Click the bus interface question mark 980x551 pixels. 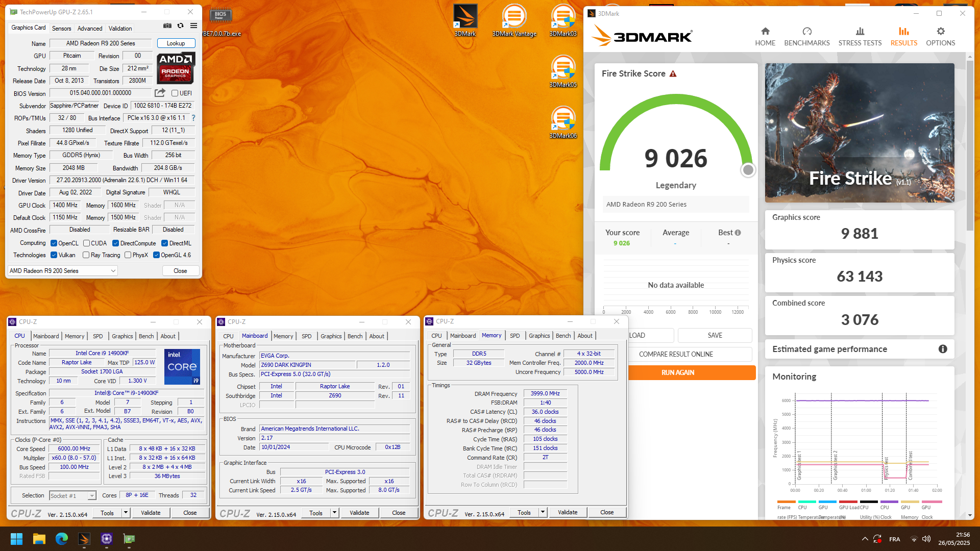[193, 118]
